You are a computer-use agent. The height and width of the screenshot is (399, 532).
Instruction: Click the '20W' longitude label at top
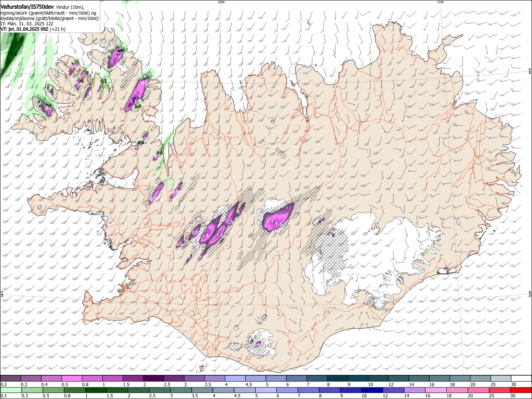(221, 2)
